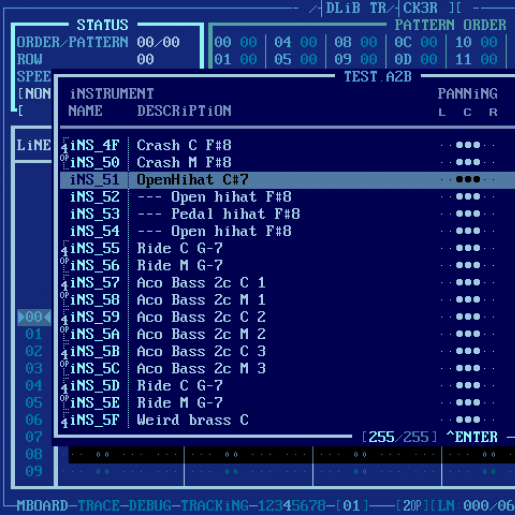Select the highlighted iNS_51 OpenHihat C#7 instrument
Viewport: 515px width, 515px height.
[x=287, y=180]
